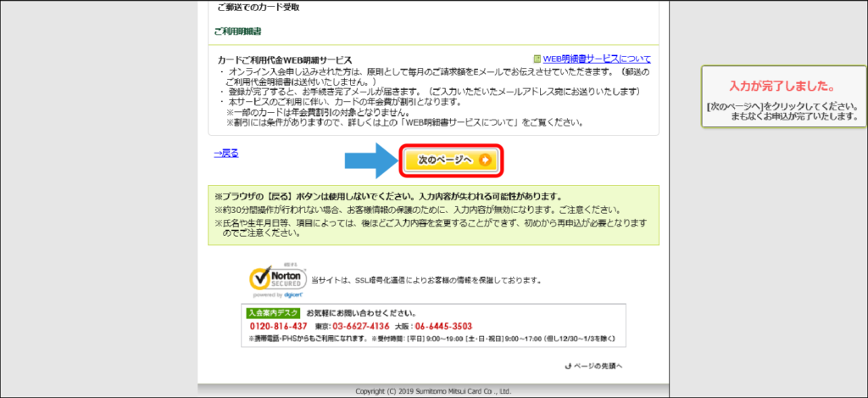Click the red 入力が完了しました message heading

click(782, 87)
